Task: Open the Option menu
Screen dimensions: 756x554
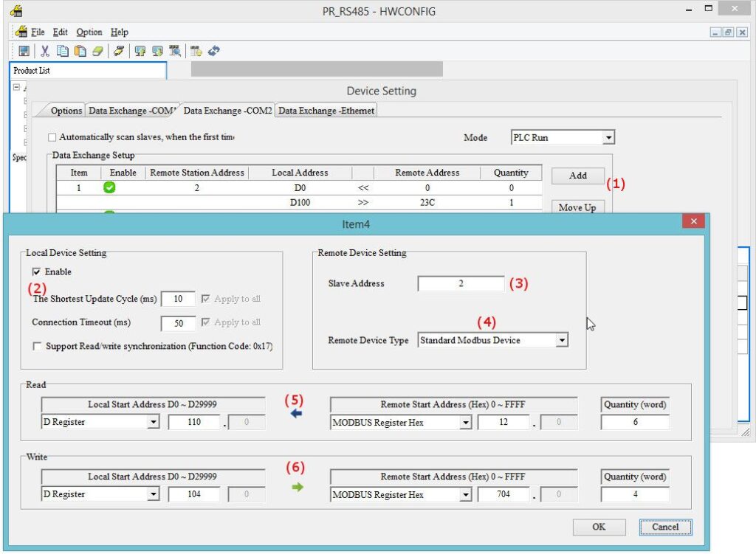Action: (89, 32)
